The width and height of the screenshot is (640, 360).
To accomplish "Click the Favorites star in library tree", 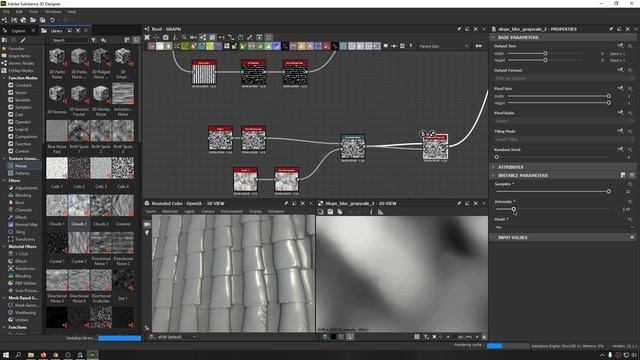I will click(x=4, y=49).
